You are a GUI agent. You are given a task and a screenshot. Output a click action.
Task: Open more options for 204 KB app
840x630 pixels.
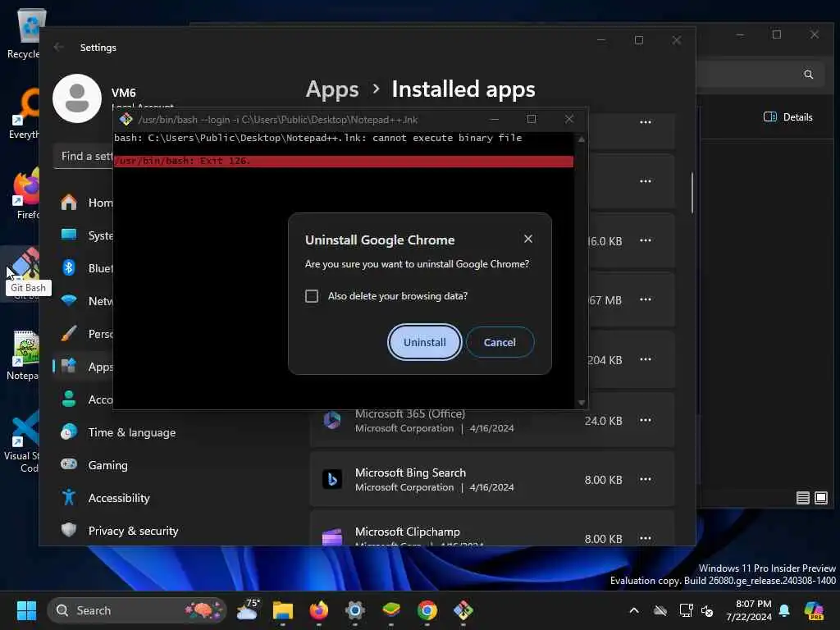click(645, 359)
